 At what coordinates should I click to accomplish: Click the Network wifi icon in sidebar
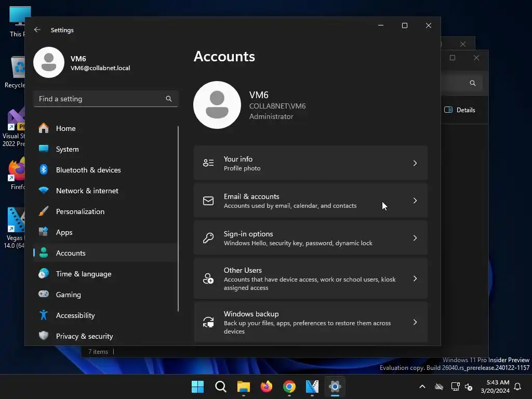coord(44,190)
